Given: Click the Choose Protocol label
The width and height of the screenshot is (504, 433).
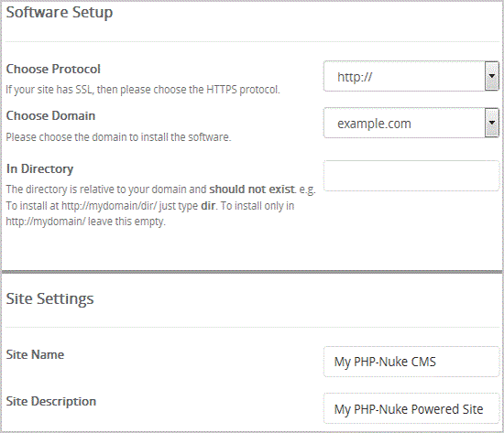Looking at the screenshot, I should pos(53,69).
